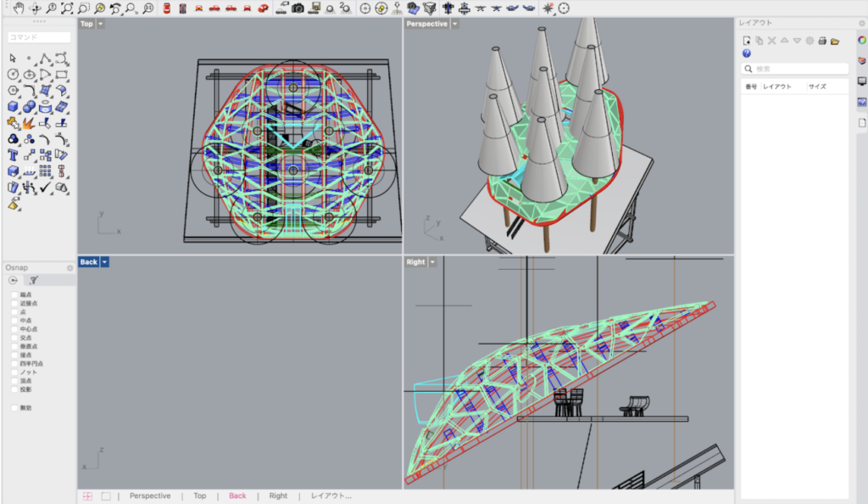Select the Right tab in bottom bar
Viewport: 868px width, 504px height.
click(278, 496)
